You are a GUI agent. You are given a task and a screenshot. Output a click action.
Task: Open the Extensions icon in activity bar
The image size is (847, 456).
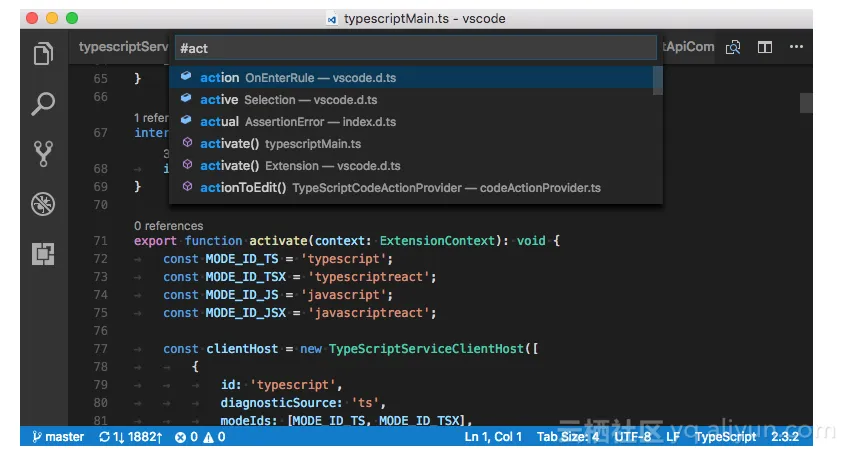pos(43,254)
